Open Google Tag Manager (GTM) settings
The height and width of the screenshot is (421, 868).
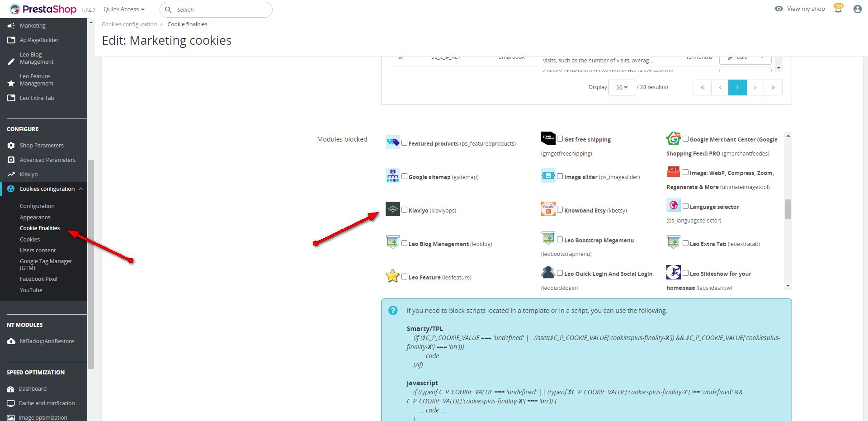pyautogui.click(x=46, y=265)
